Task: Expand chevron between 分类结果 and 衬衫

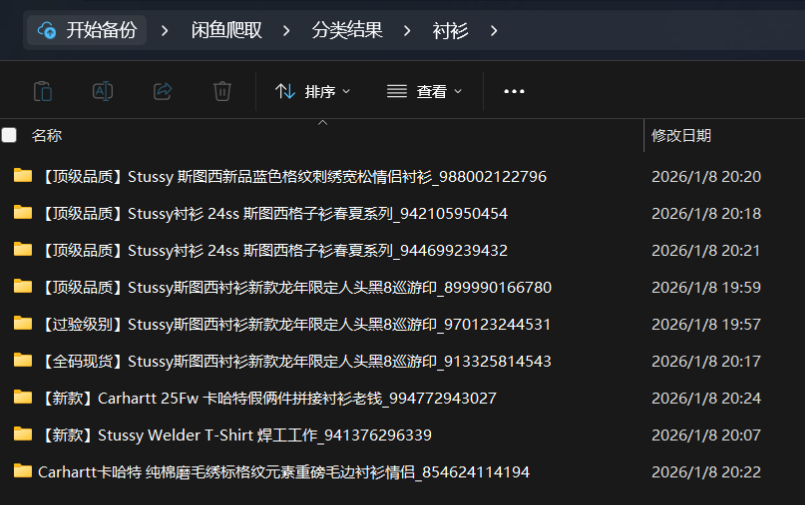Action: click(x=407, y=31)
